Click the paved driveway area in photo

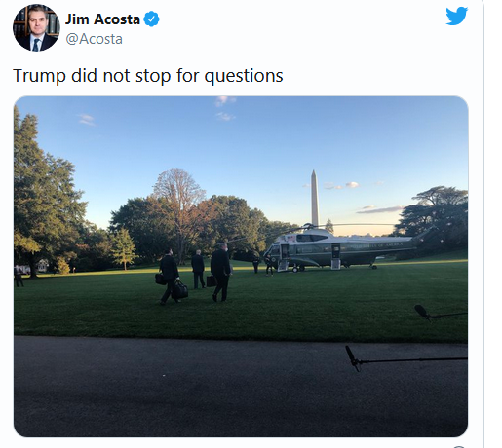pyautogui.click(x=241, y=387)
